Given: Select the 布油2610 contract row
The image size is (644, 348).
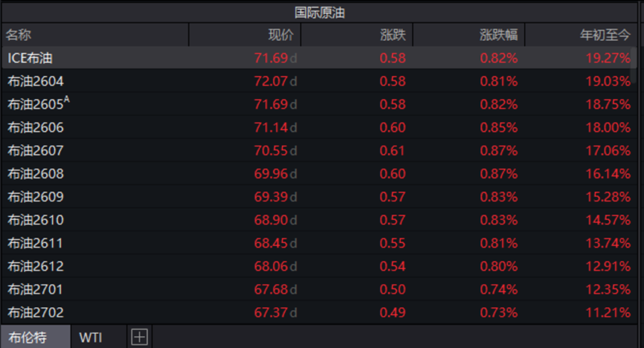Looking at the screenshot, I should click(36, 220).
